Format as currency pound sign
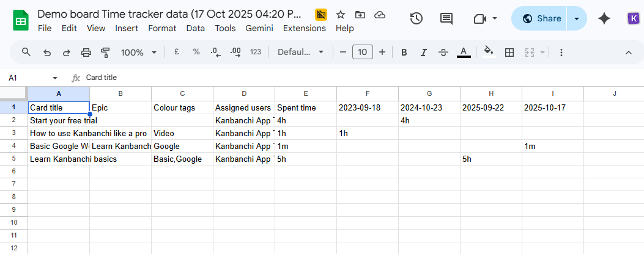Viewport: 644px width, 254px height. coord(177,52)
